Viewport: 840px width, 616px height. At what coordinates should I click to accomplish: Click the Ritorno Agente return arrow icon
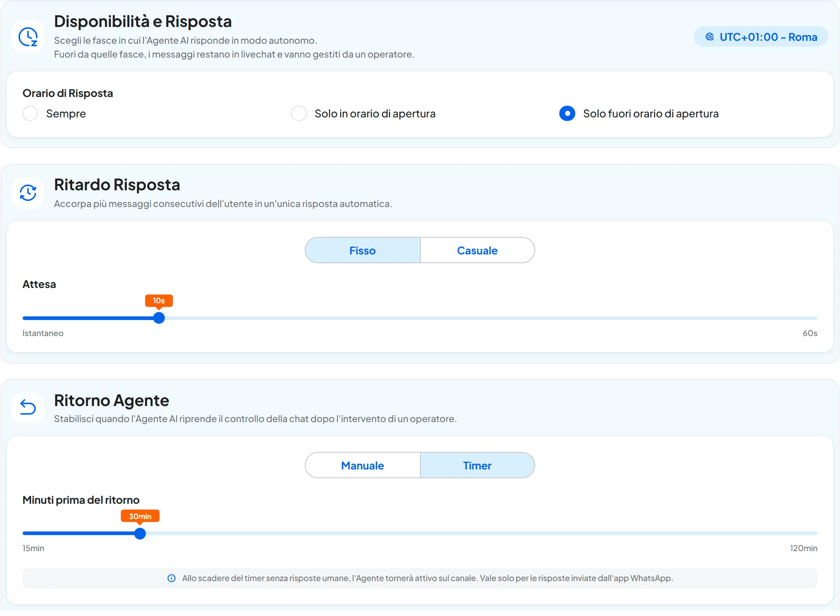[28, 407]
